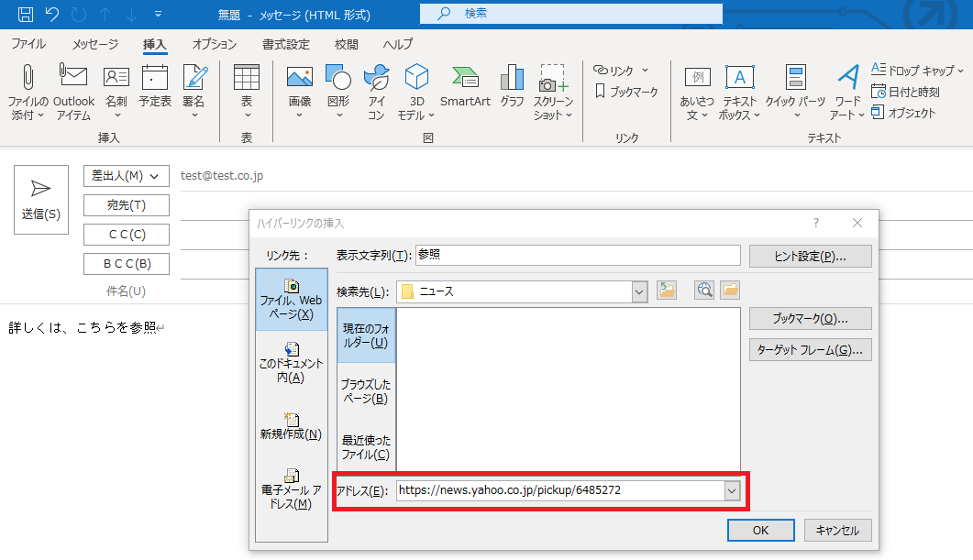This screenshot has height=560, width=973.
Task: Expand the 差出人 sender dropdown
Action: point(127,175)
